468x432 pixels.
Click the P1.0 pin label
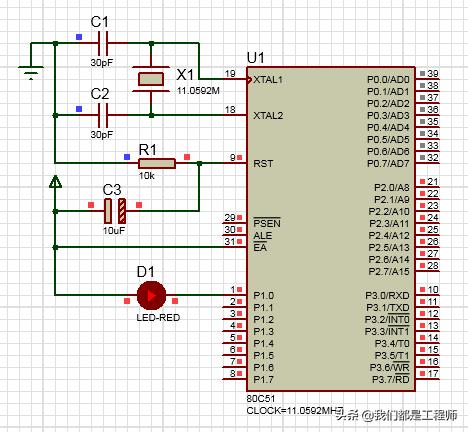click(263, 296)
